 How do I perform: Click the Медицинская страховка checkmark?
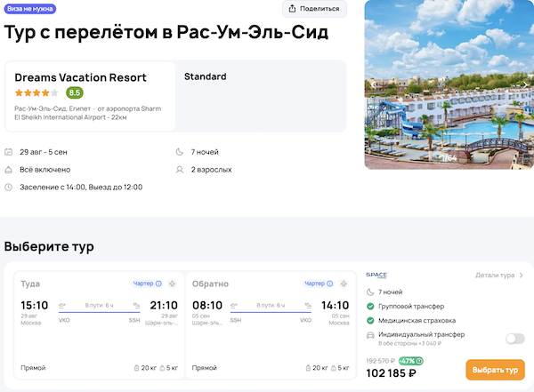pyautogui.click(x=370, y=320)
